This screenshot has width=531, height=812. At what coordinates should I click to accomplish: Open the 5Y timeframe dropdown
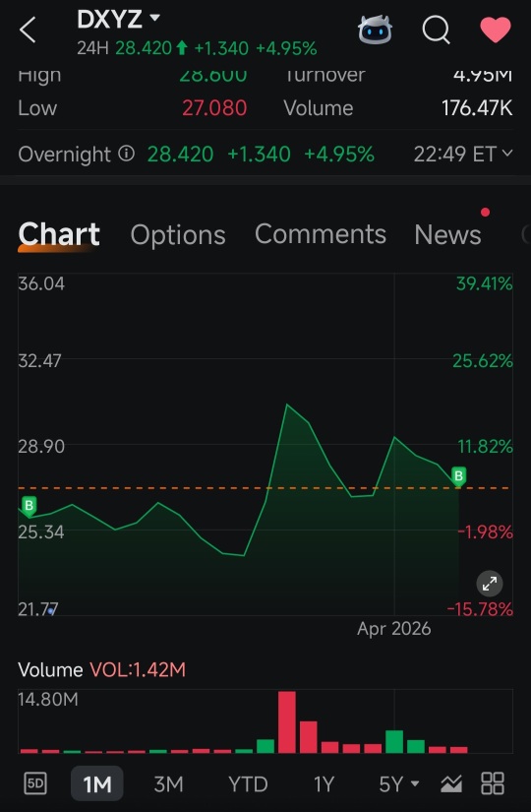coord(398,784)
